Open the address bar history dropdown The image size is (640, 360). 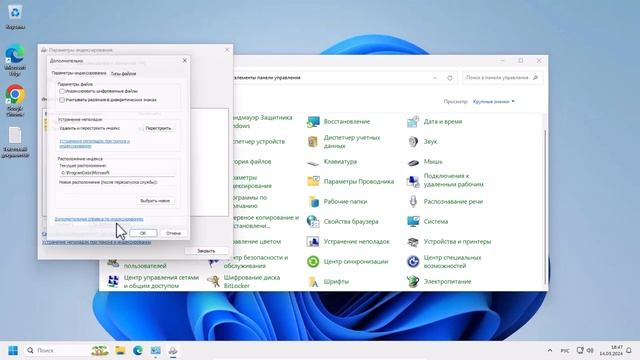click(x=435, y=78)
